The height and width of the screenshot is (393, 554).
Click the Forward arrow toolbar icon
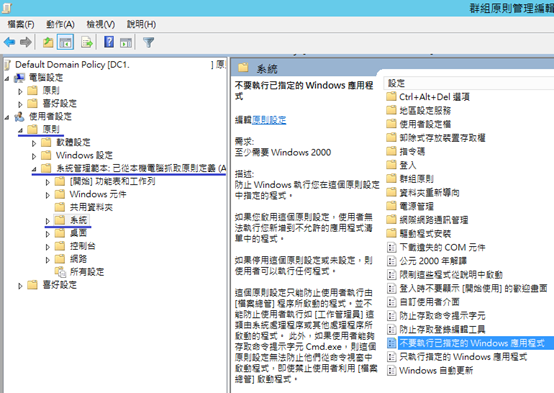click(x=25, y=43)
